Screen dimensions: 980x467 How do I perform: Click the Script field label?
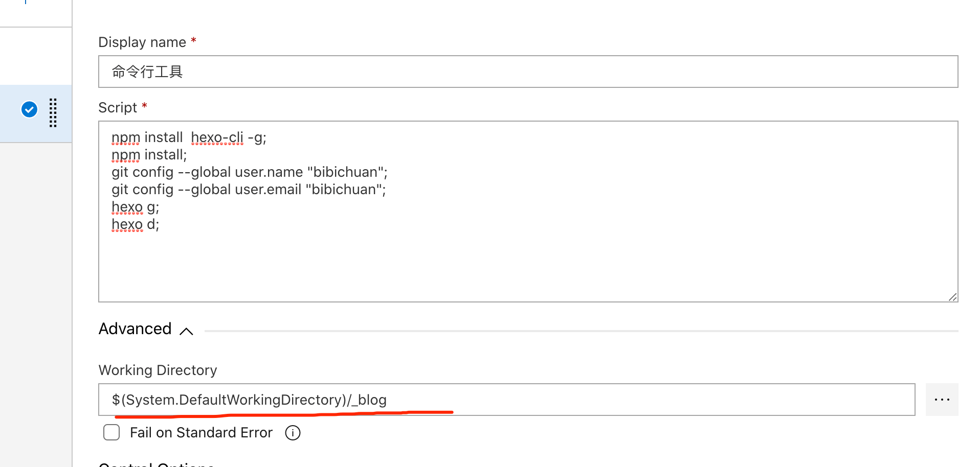click(118, 107)
